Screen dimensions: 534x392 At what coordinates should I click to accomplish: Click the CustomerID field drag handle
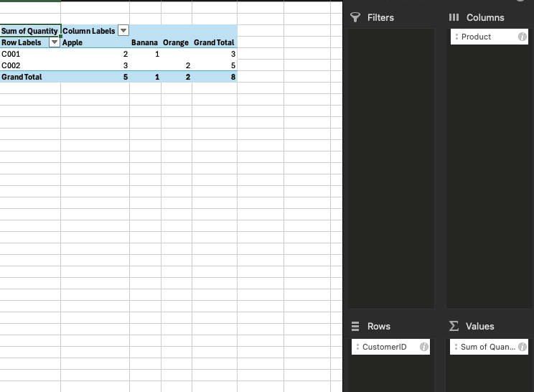point(357,347)
